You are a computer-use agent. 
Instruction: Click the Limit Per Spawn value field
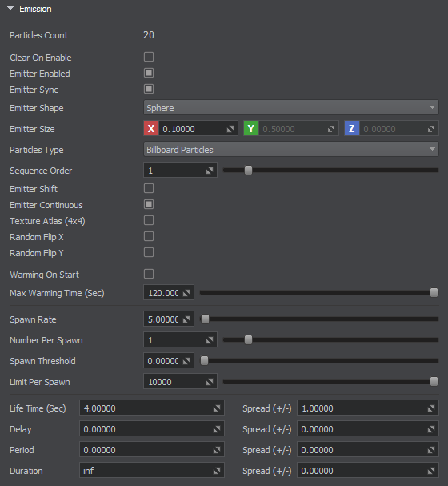coord(180,382)
